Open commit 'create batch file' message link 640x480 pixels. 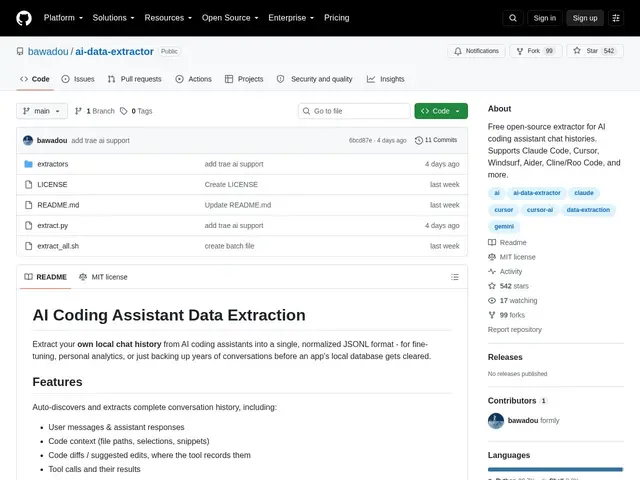[x=229, y=246]
